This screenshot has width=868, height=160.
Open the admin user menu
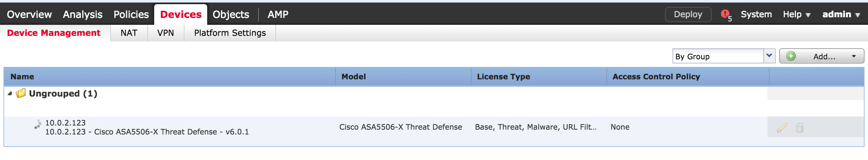tap(841, 14)
